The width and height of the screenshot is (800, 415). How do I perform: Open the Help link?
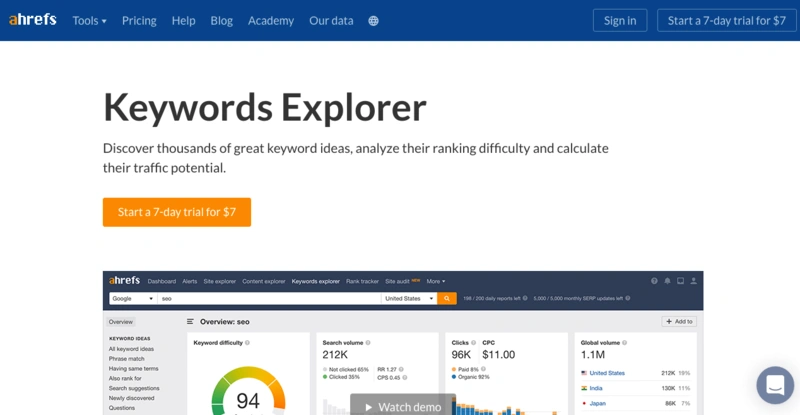tap(183, 20)
